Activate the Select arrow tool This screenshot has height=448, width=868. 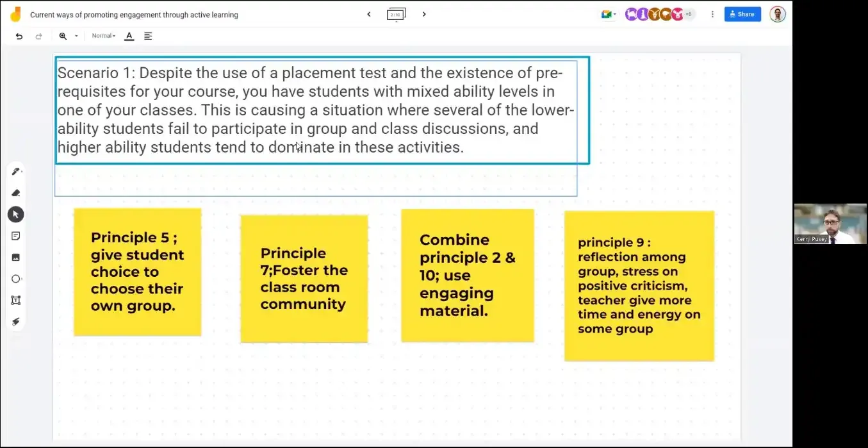point(16,215)
